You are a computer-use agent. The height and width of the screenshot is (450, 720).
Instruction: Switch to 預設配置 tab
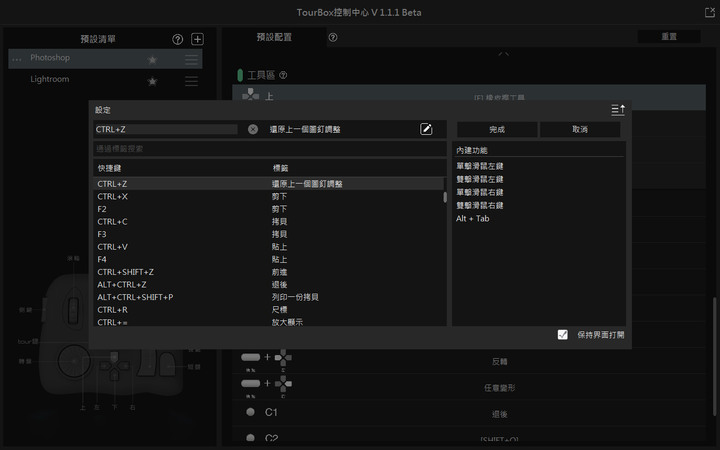point(274,37)
